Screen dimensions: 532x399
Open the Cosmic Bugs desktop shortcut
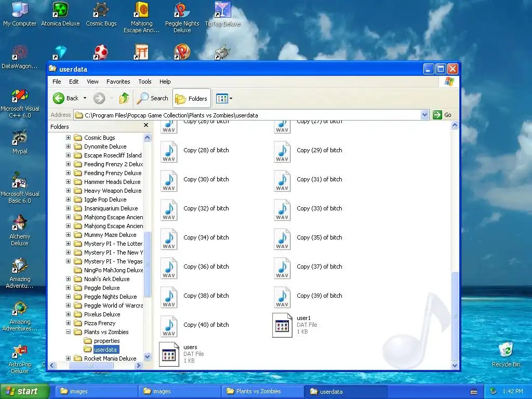coord(101,14)
